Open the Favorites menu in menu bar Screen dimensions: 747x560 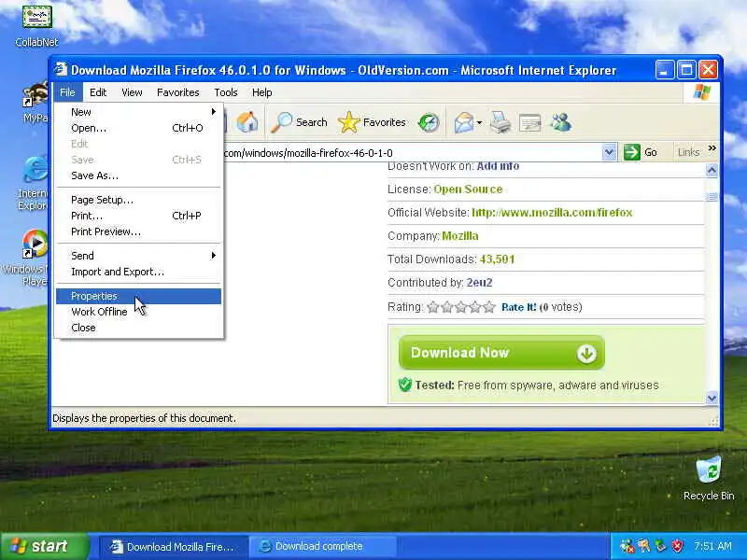[x=177, y=92]
